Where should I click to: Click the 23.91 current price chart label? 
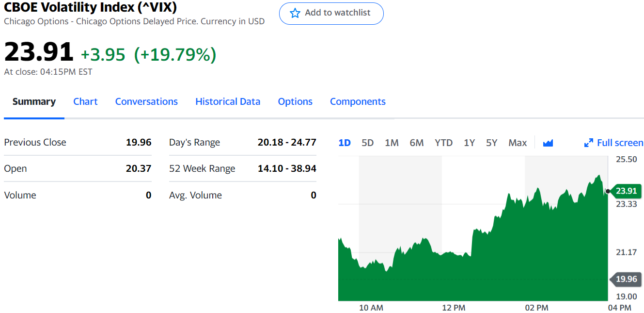click(x=626, y=191)
